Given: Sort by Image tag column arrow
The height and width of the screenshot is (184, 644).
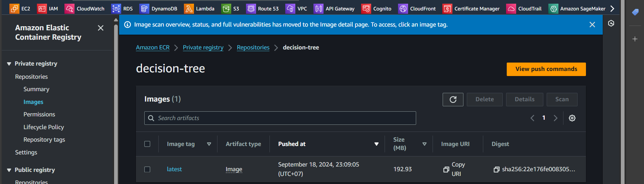Looking at the screenshot, I should [x=209, y=144].
